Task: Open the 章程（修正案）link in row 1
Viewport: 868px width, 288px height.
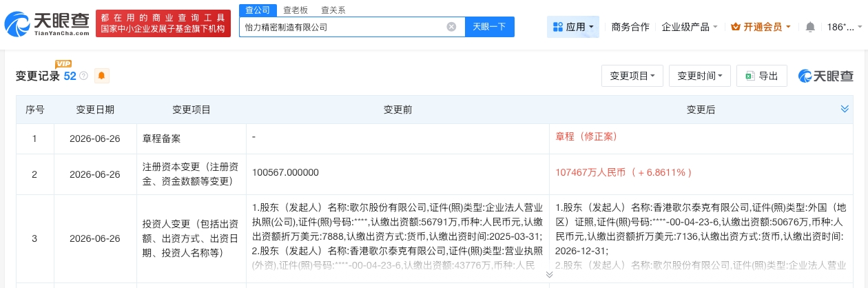Action: coord(587,137)
